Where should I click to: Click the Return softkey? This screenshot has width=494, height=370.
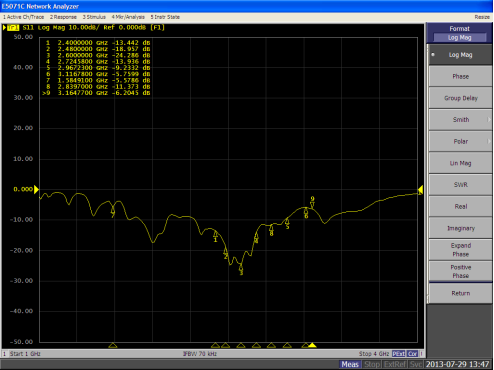point(460,293)
